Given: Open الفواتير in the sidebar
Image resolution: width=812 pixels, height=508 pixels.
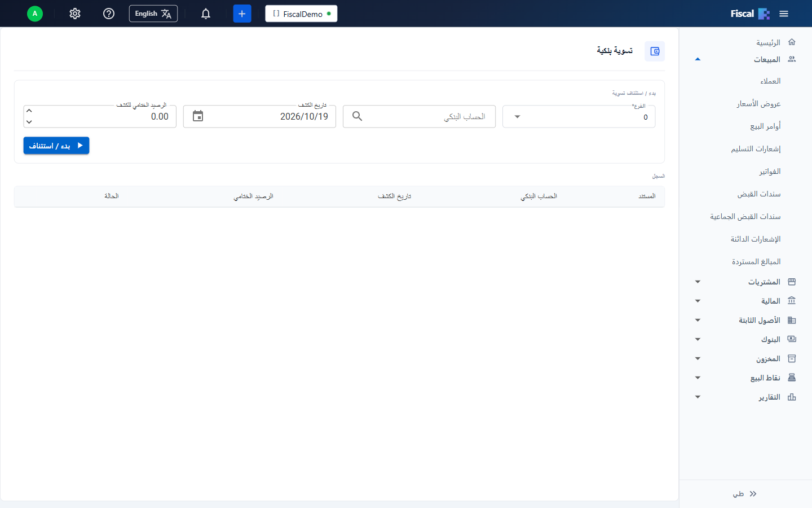Looking at the screenshot, I should click(770, 172).
